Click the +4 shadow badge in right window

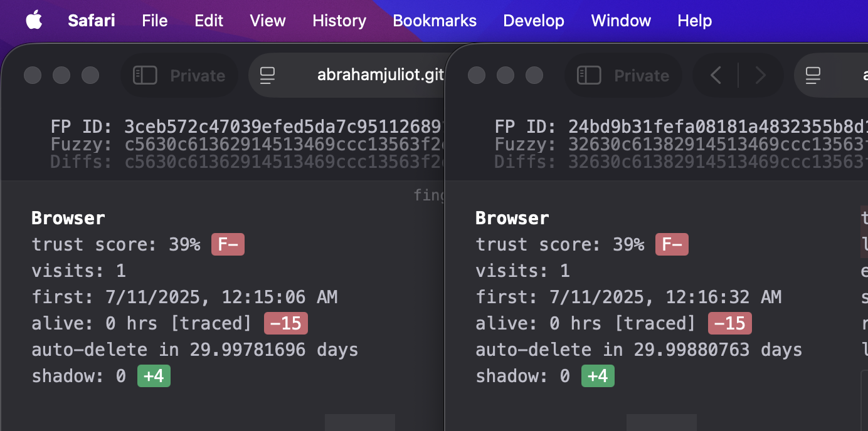coord(598,376)
